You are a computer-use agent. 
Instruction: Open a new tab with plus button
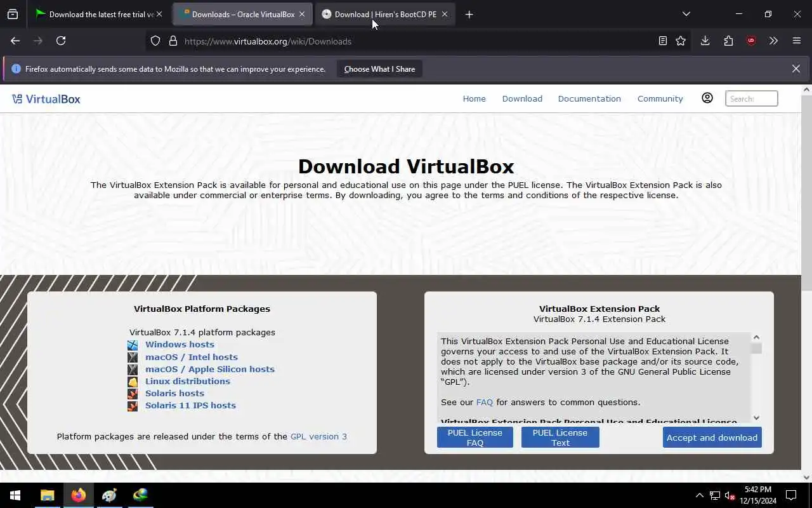click(x=469, y=14)
